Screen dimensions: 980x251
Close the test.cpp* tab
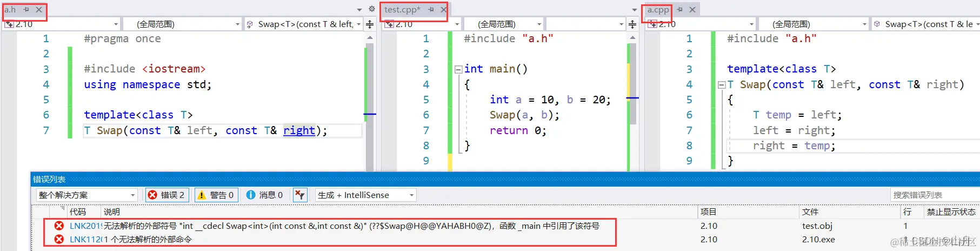point(443,10)
